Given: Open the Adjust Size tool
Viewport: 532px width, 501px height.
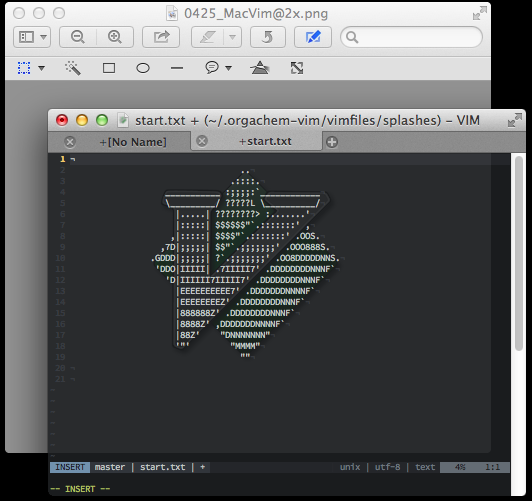Looking at the screenshot, I should (x=297, y=68).
